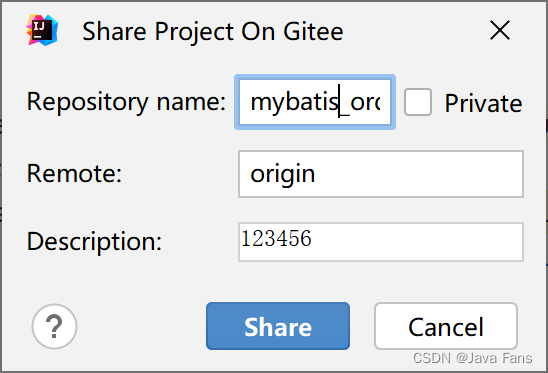This screenshot has width=548, height=373.
Task: Focus the Repository name input field
Action: pos(315,102)
